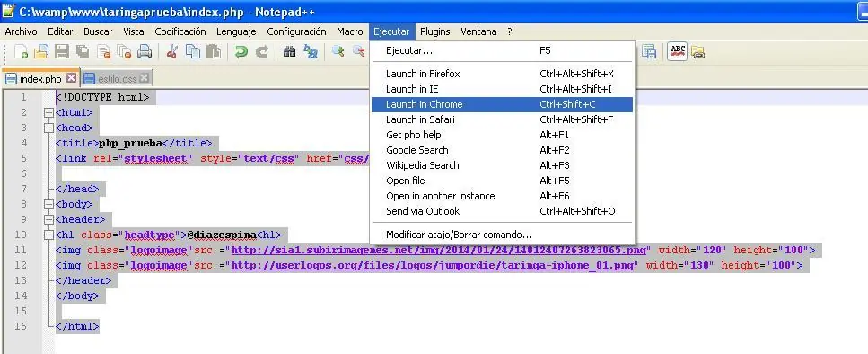Click the Zoom In magnifier icon
Image resolution: width=868 pixels, height=354 pixels.
point(338,52)
